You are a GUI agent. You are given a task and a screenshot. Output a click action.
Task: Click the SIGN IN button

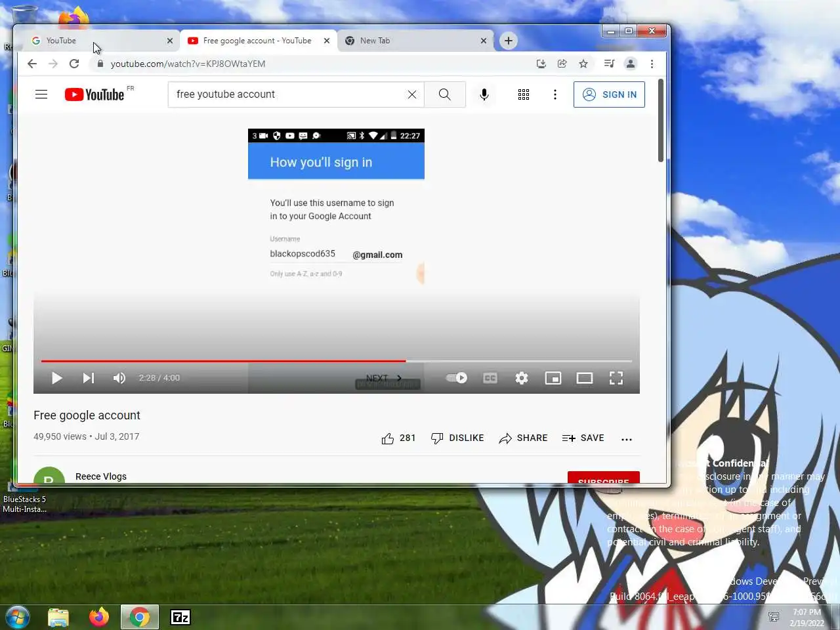point(609,94)
